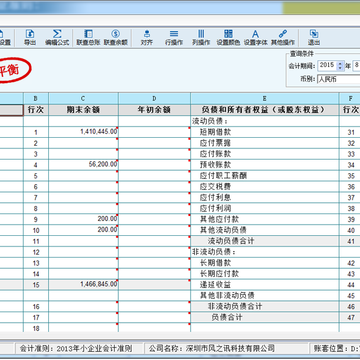Select the 应付利息 cell

pyautogui.click(x=265, y=197)
